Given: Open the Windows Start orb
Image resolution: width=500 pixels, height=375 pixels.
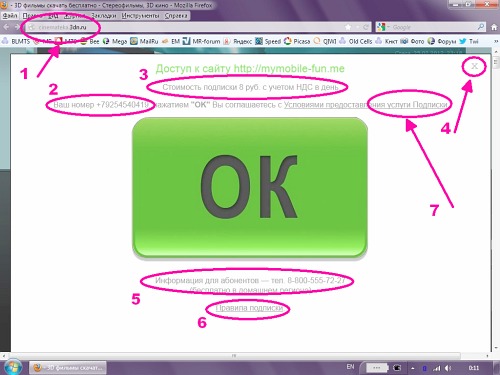Looking at the screenshot, I should [13, 367].
